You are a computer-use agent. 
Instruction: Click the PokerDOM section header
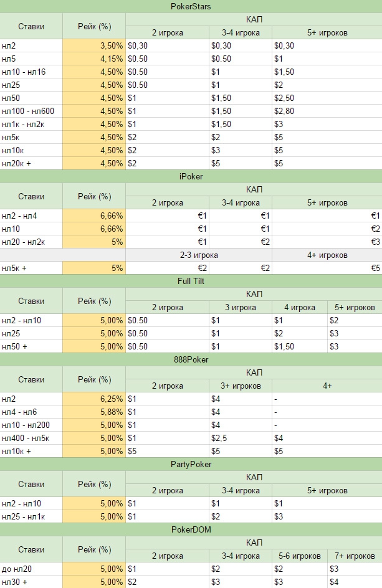(x=191, y=529)
